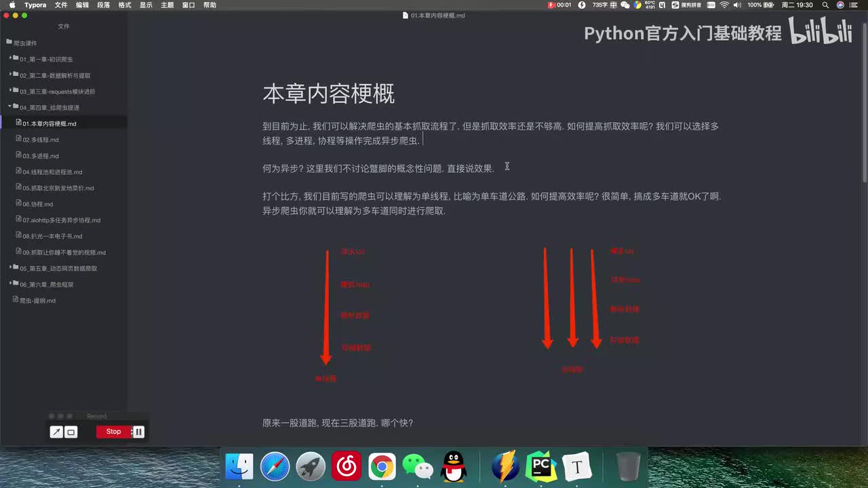Open the 窗口 menu
The width and height of the screenshot is (868, 488).
[x=189, y=5]
